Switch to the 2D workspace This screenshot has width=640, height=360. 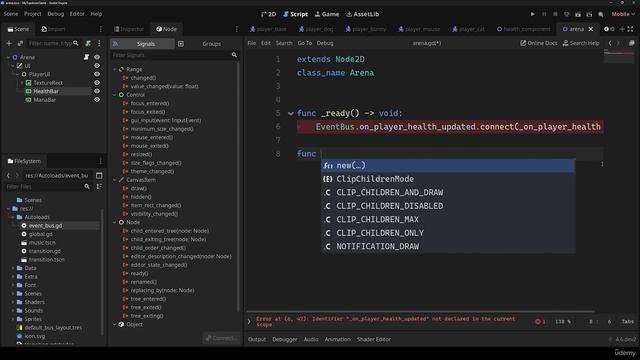[x=268, y=14]
